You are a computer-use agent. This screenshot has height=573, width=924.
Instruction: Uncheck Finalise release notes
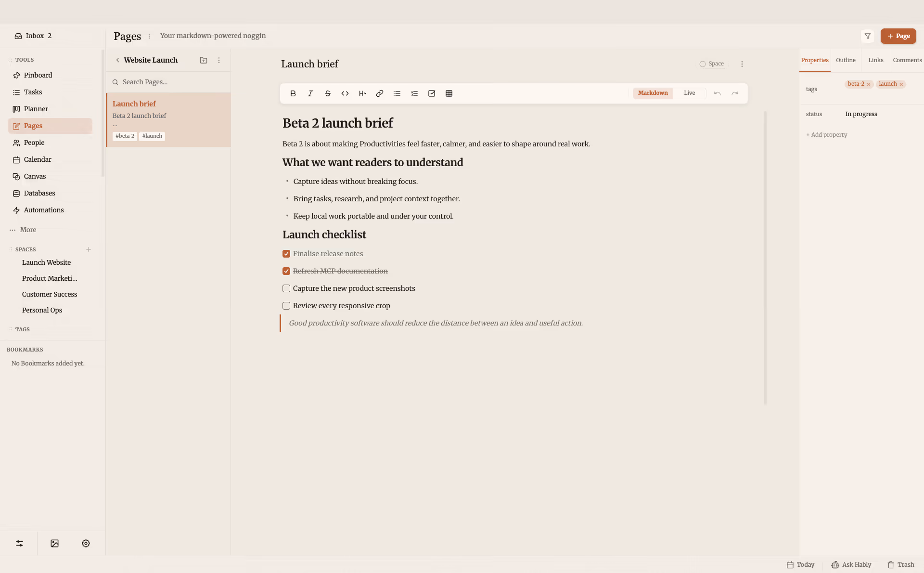[x=286, y=254]
